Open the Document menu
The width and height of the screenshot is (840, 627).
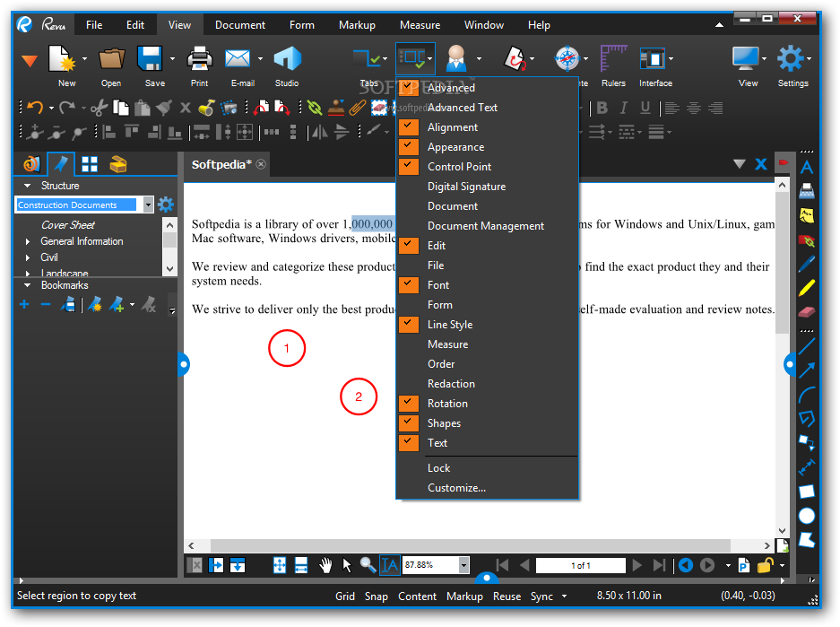click(x=240, y=25)
